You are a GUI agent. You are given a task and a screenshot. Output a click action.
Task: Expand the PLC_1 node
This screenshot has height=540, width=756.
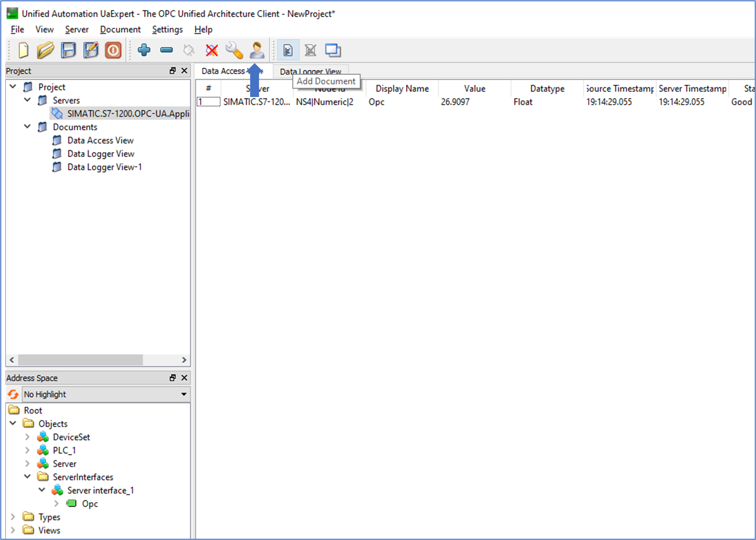(27, 450)
